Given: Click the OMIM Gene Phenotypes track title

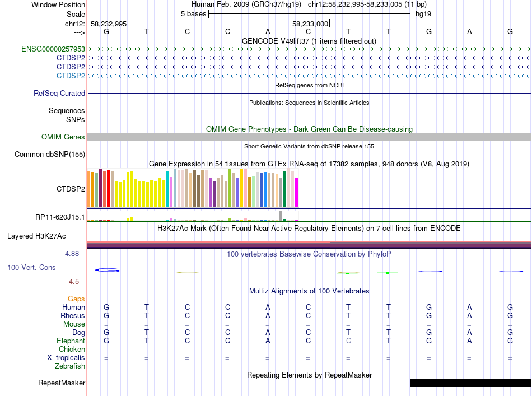Looking at the screenshot, I should 309,129.
